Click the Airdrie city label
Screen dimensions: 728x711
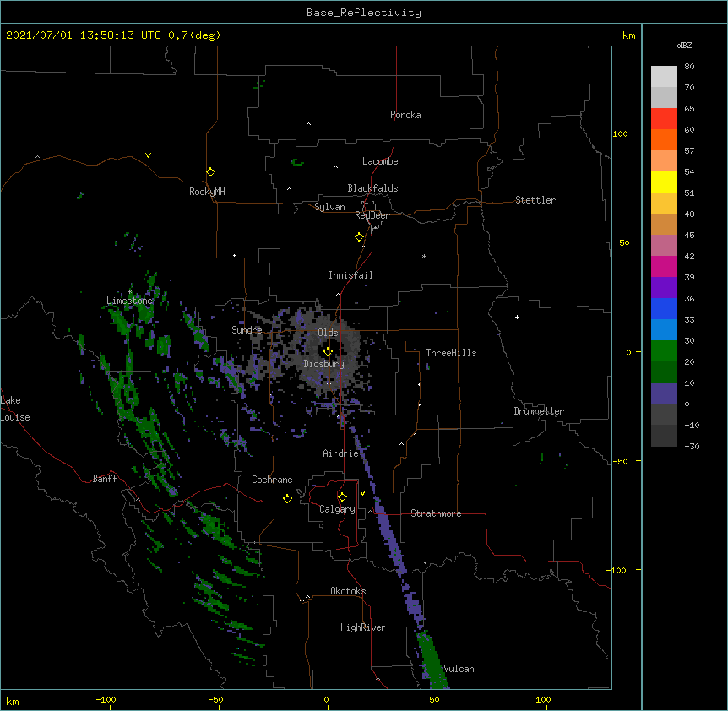click(x=341, y=453)
